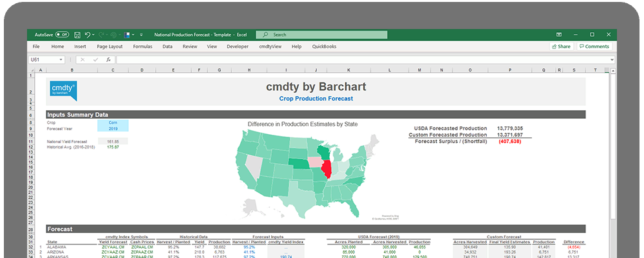Click the Search box in title bar
This screenshot has height=258, width=644.
point(321,35)
